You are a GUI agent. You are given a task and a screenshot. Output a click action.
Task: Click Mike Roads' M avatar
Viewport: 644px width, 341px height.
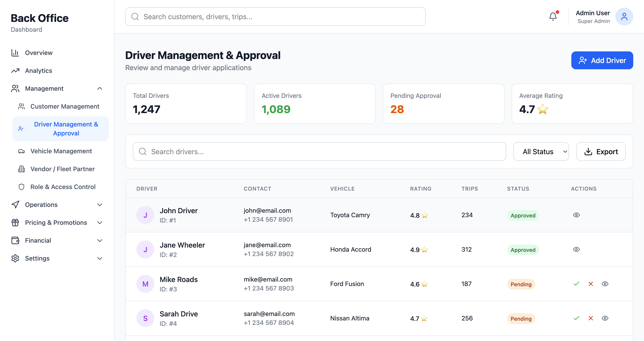click(x=145, y=284)
